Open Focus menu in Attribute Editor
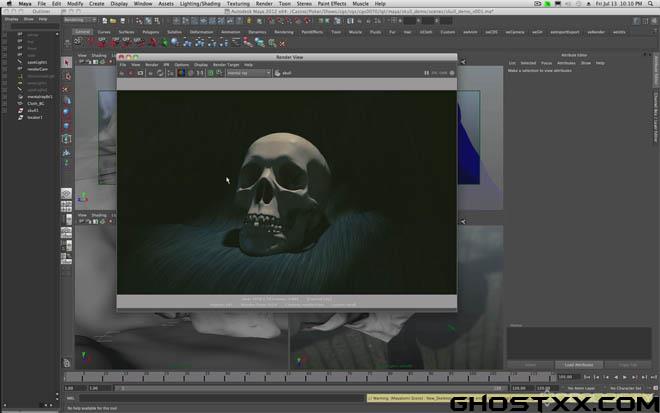 [546, 63]
